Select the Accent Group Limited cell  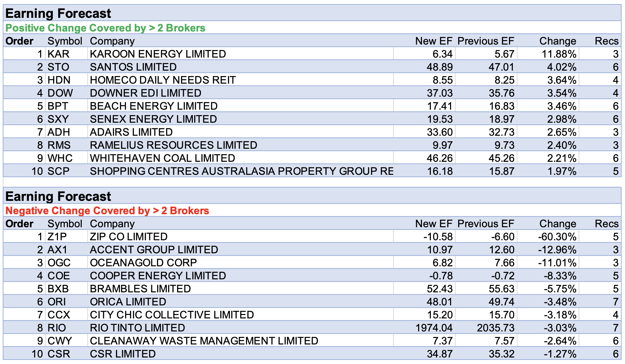(x=154, y=250)
